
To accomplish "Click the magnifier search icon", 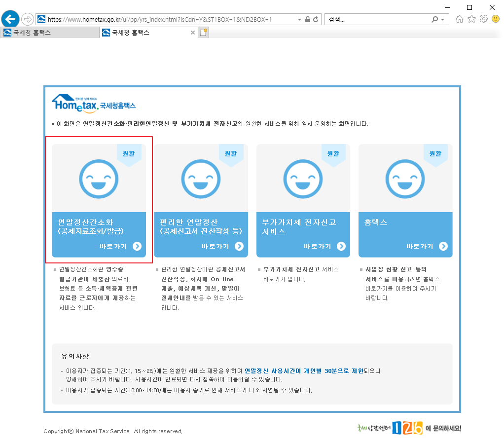I will click(x=434, y=20).
